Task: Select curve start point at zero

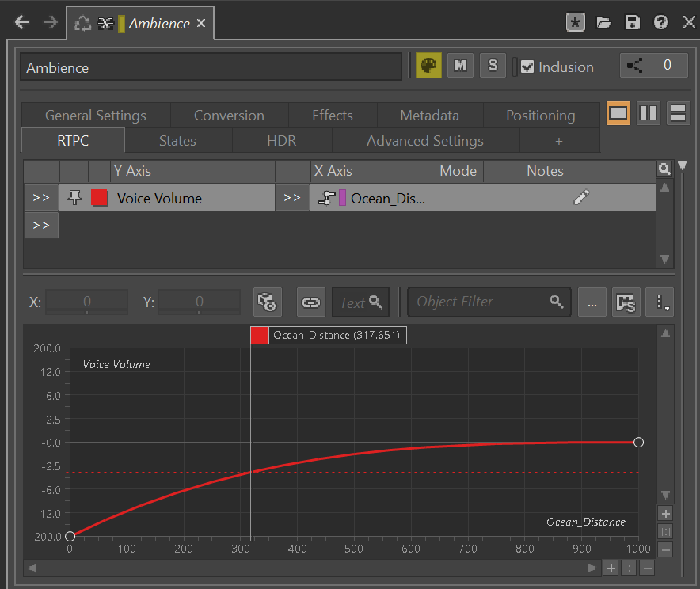Action: click(70, 536)
